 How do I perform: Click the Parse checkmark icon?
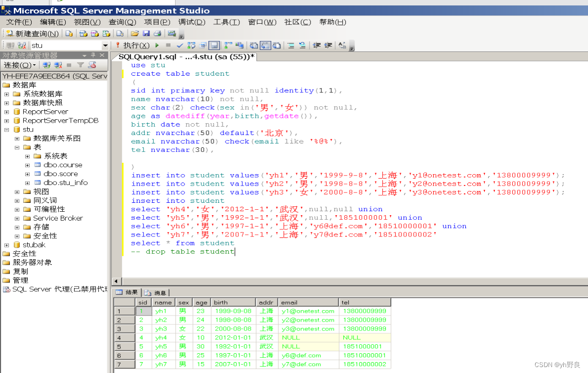point(180,46)
